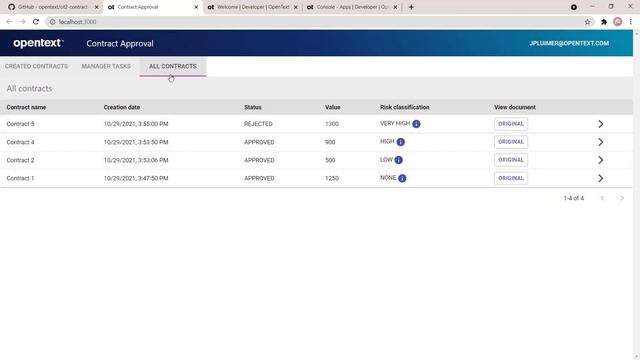Bookmark page with star icon
640x360 pixels.
587,22
